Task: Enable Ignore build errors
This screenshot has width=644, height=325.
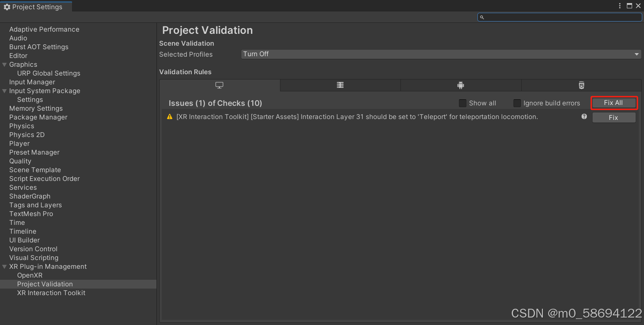Action: pos(517,103)
